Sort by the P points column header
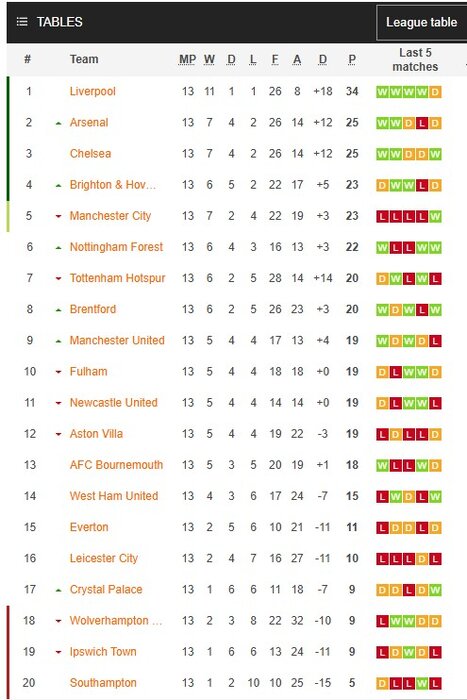This screenshot has height=700, width=467. [x=352, y=59]
